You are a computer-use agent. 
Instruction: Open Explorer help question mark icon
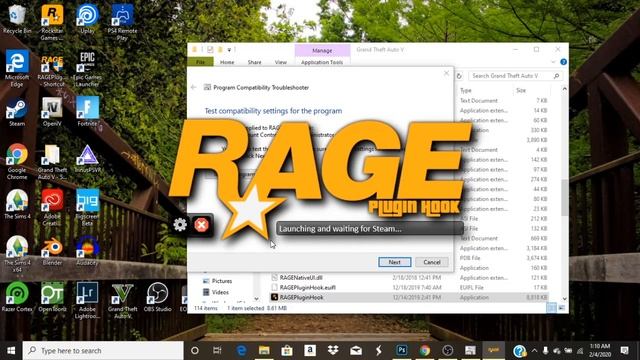tap(563, 62)
